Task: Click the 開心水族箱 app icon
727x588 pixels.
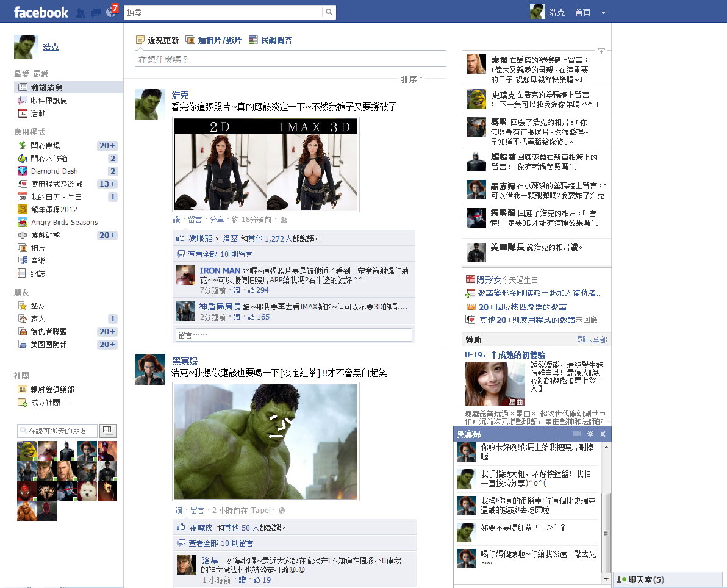Action: [22, 158]
